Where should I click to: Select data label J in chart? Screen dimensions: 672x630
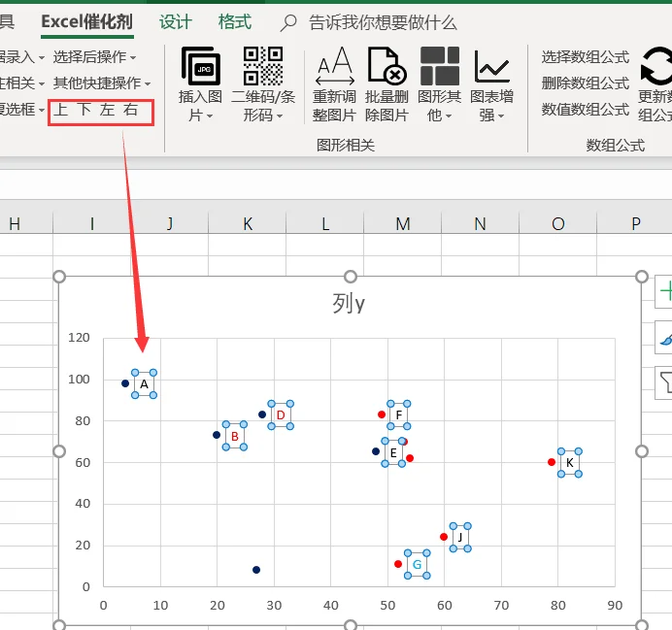(x=460, y=537)
